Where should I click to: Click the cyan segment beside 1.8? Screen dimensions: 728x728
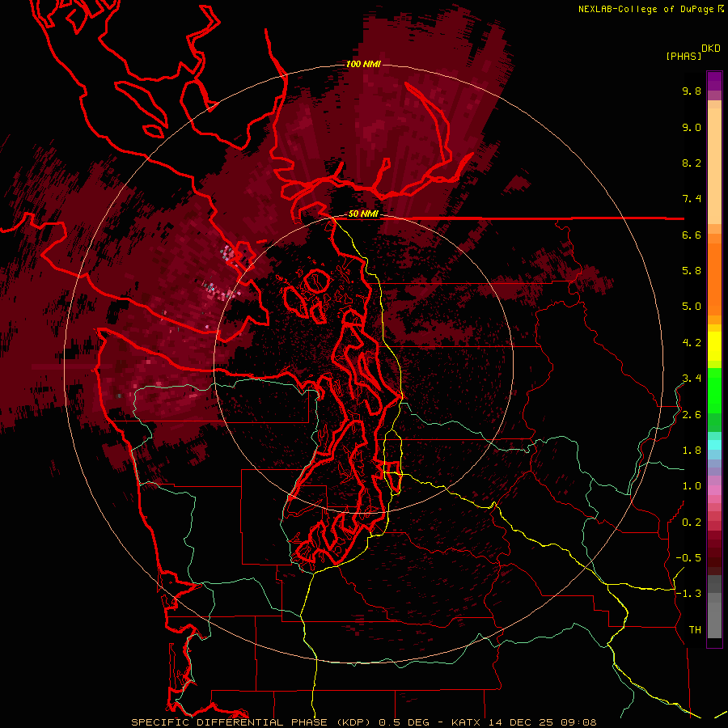coord(714,445)
